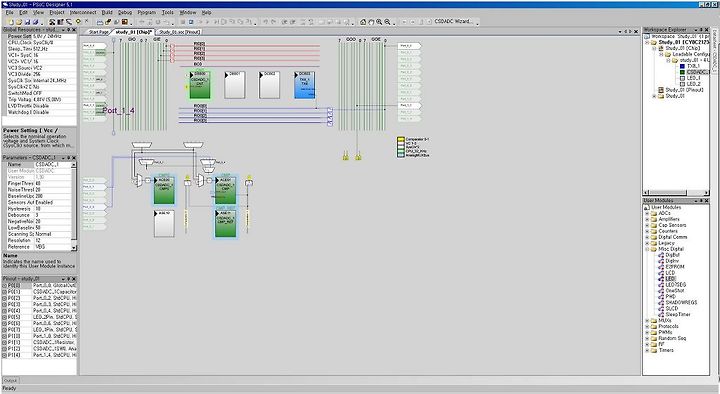Select TX8_1 module in Workspace Explorer
The width and height of the screenshot is (720, 394).
point(693,66)
